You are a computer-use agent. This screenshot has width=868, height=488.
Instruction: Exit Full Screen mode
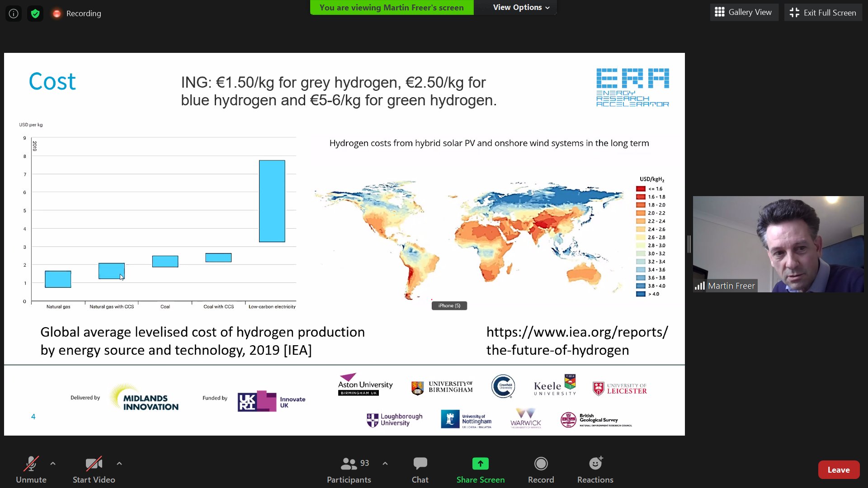tap(823, 12)
